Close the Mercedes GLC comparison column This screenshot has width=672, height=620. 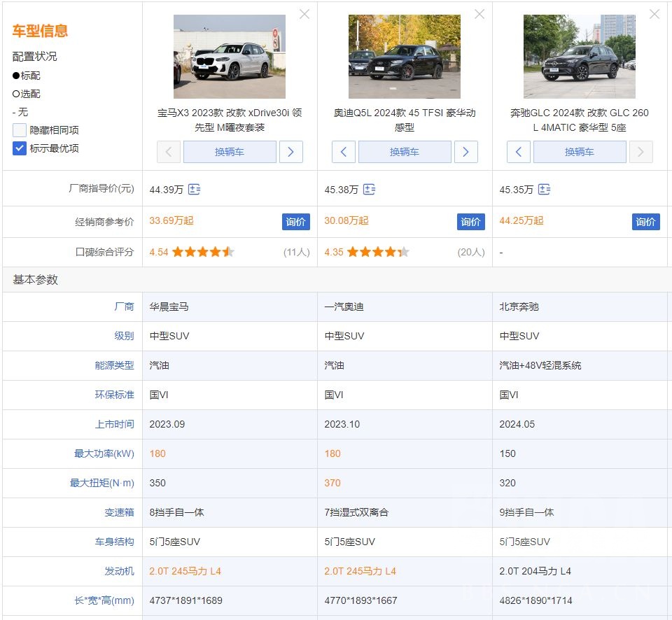coord(654,14)
